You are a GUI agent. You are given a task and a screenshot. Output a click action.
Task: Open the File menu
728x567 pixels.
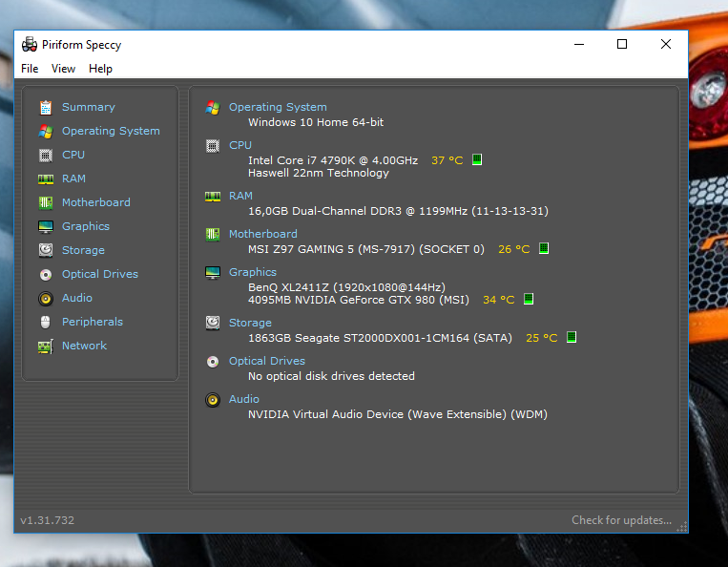30,69
